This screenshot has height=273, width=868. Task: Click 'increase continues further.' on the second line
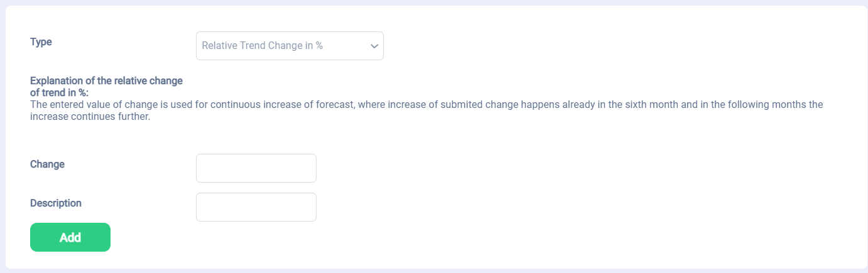point(90,117)
